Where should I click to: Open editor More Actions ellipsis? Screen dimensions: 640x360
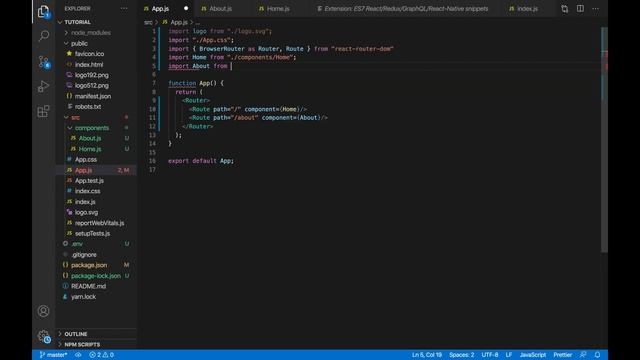(x=596, y=9)
